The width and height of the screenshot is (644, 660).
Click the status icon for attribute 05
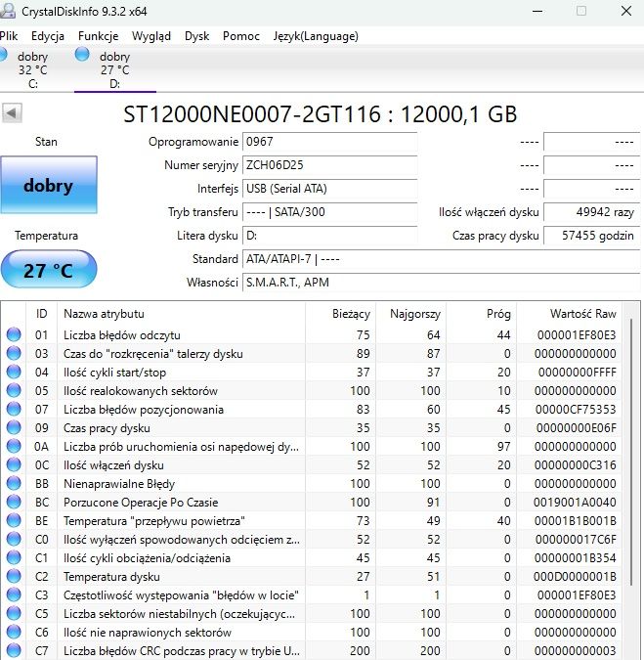[x=14, y=390]
